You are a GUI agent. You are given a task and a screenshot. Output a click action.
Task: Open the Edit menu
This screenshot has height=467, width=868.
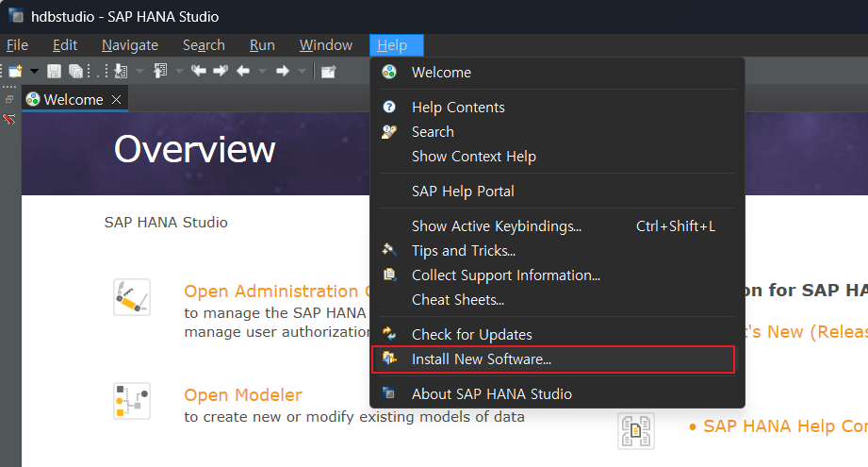click(x=65, y=45)
